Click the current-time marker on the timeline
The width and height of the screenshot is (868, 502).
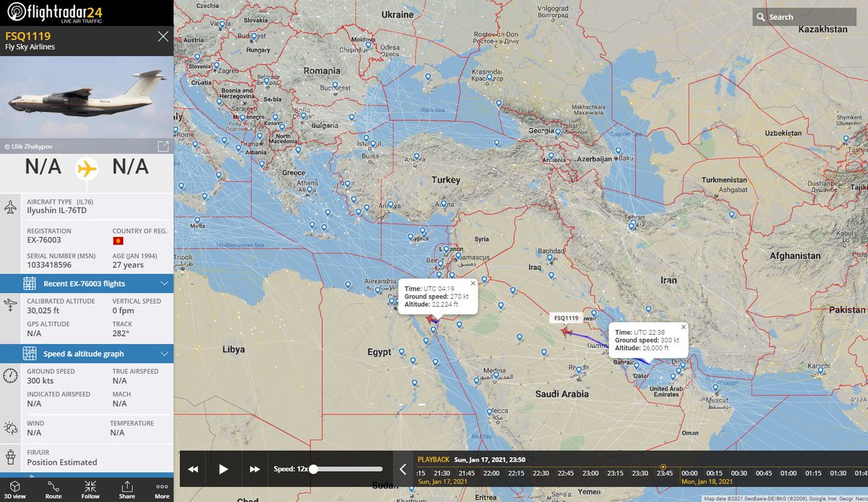[663, 467]
